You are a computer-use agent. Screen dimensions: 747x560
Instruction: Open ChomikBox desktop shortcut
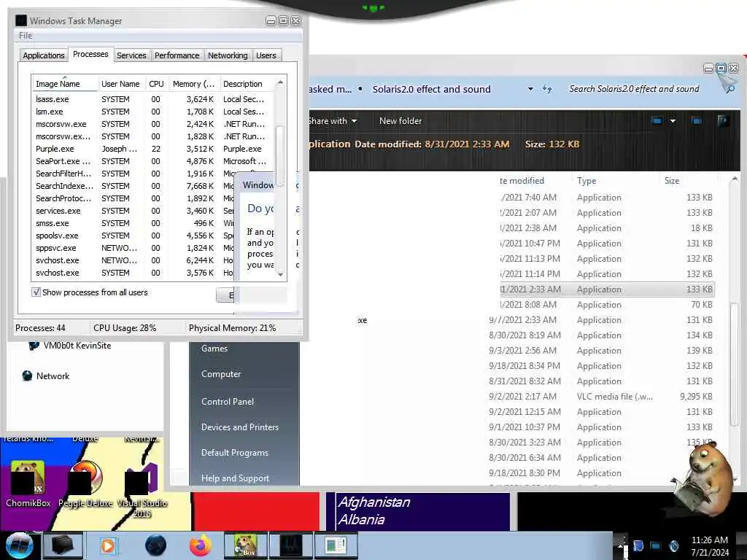point(28,483)
